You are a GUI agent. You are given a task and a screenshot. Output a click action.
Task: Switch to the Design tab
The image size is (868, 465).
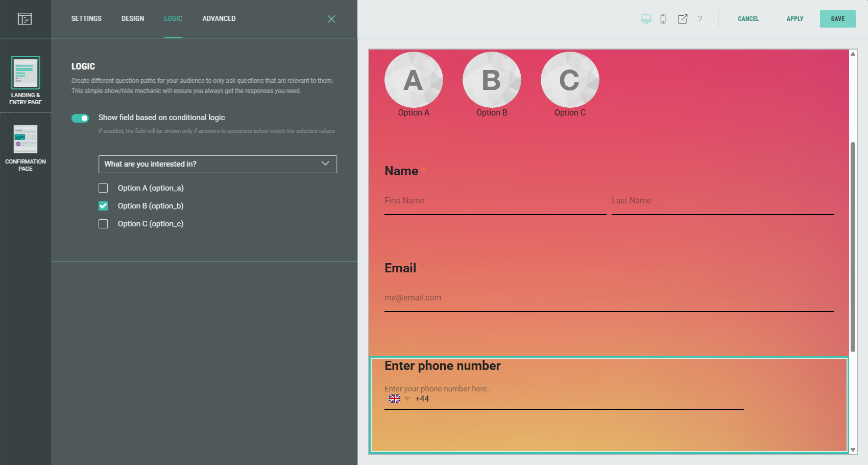[133, 18]
